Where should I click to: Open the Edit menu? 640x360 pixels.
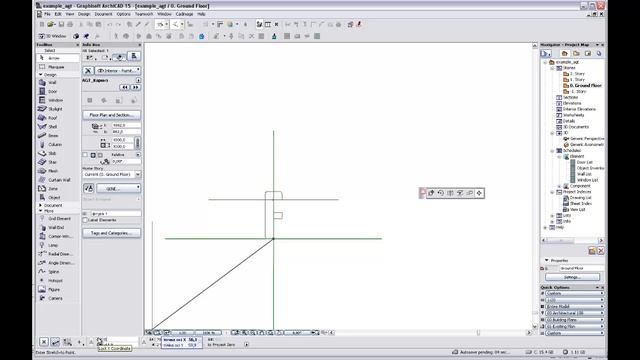pyautogui.click(x=58, y=14)
